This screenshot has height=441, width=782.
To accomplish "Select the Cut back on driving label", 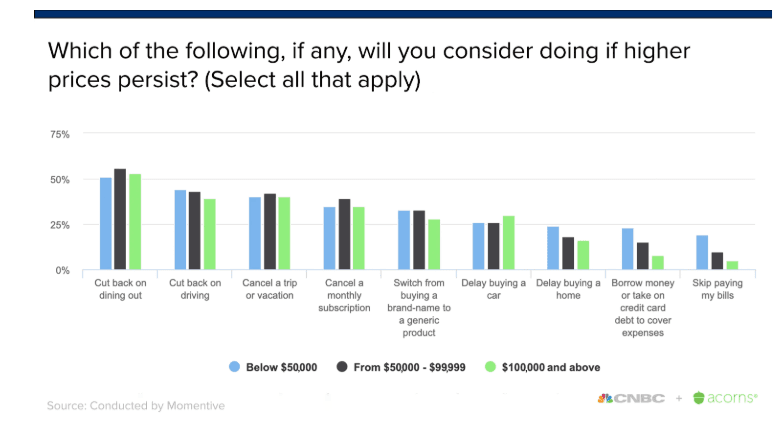I will [x=195, y=289].
